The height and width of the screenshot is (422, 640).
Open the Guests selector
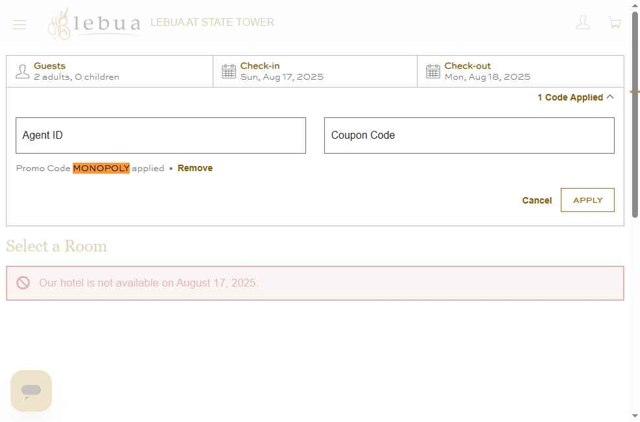pos(109,71)
